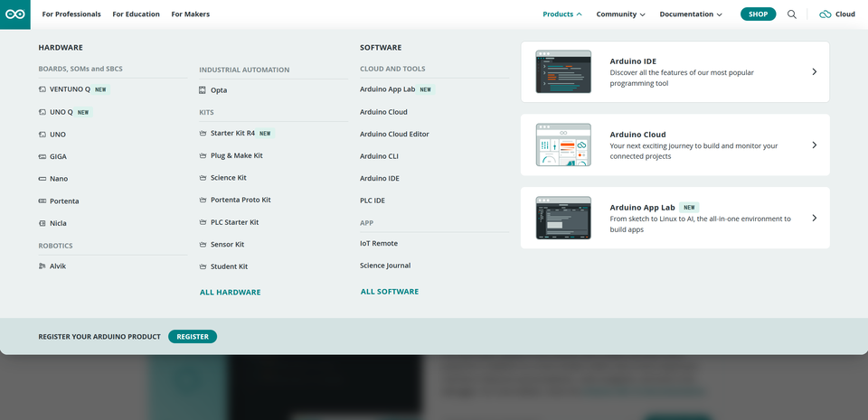868x420 pixels.
Task: Open PLC IDE link
Action: click(373, 201)
